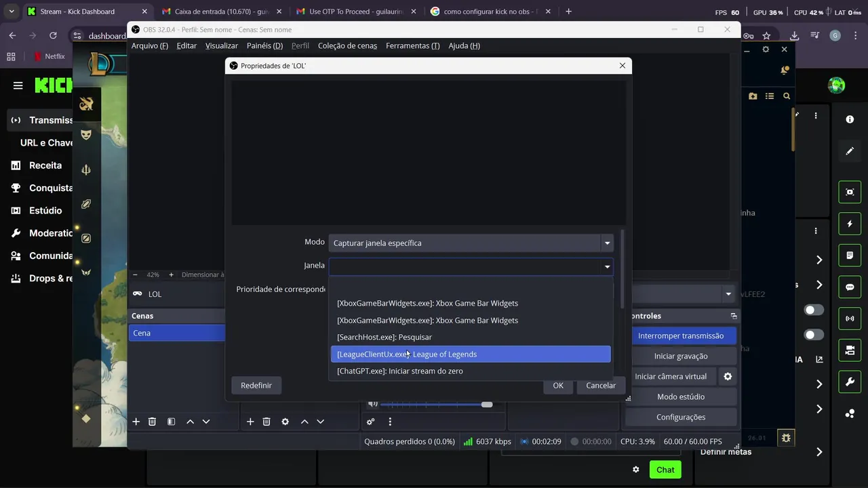This screenshot has height=488, width=868.
Task: Open League client settings gear icon
Action: 766,49
